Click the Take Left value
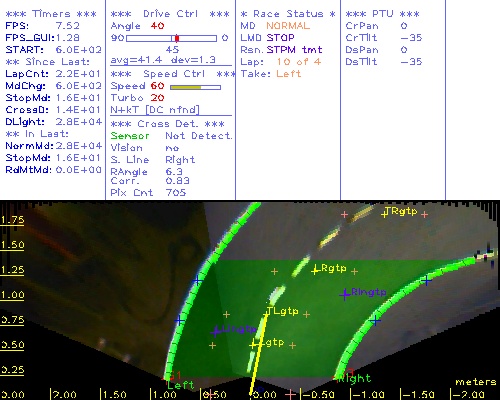 tap(289, 74)
